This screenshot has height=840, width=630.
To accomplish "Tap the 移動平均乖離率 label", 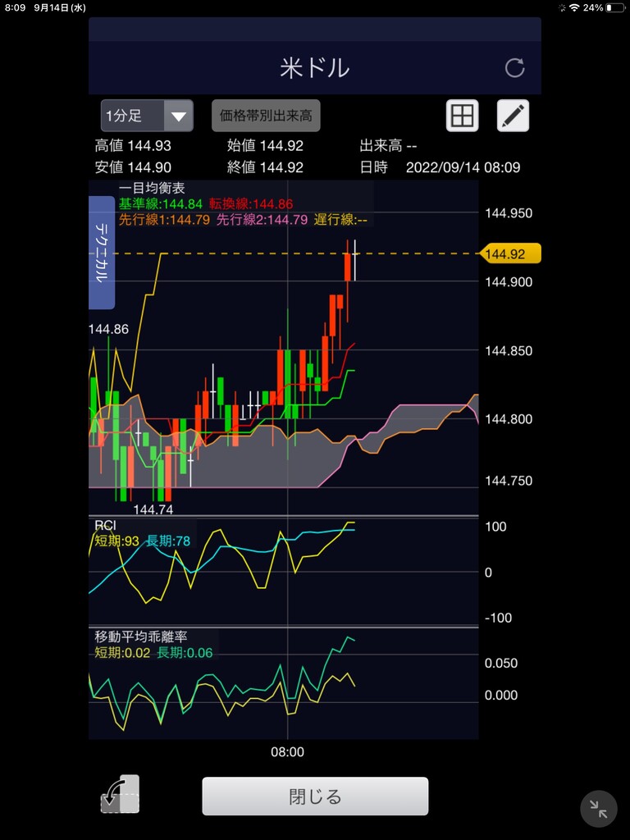I will point(141,637).
